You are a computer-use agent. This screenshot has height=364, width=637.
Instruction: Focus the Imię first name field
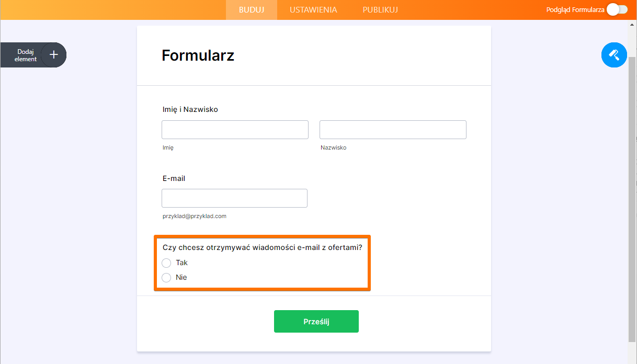(235, 130)
